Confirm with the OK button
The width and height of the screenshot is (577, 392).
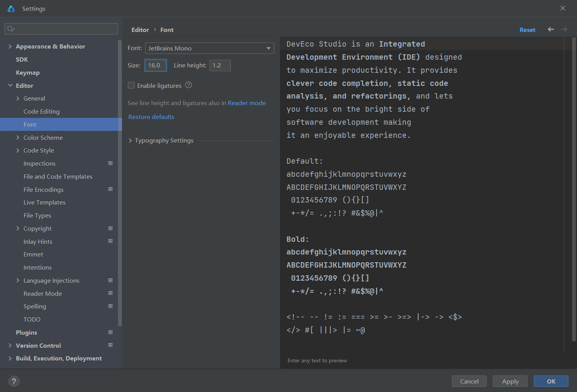(x=551, y=381)
